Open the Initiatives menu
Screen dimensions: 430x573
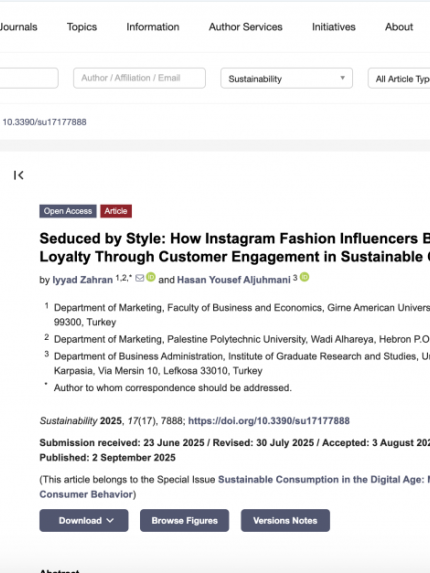coord(334,27)
